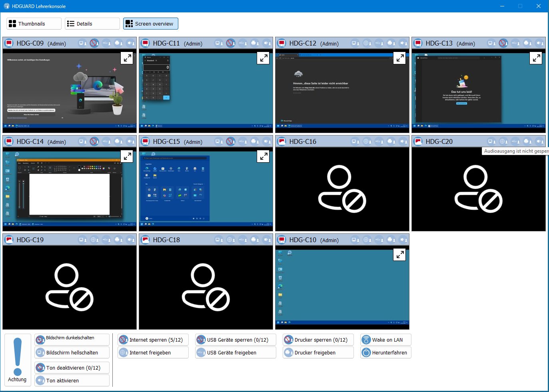Image resolution: width=549 pixels, height=392 pixels.
Task: Click the sound icon in HDG-C20 header
Action: coord(540,141)
